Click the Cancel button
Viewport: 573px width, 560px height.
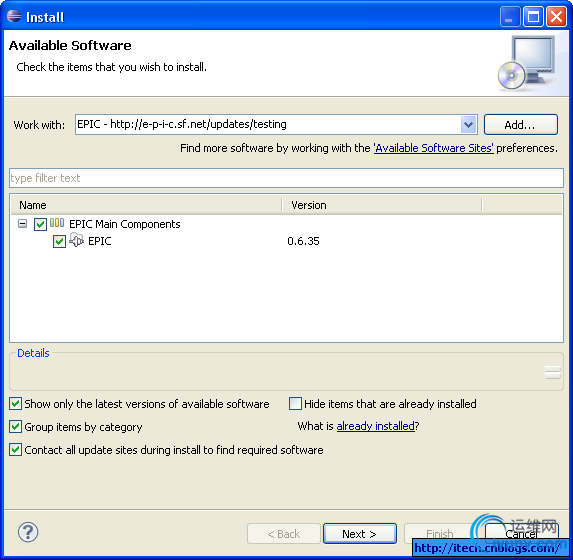coord(521,534)
